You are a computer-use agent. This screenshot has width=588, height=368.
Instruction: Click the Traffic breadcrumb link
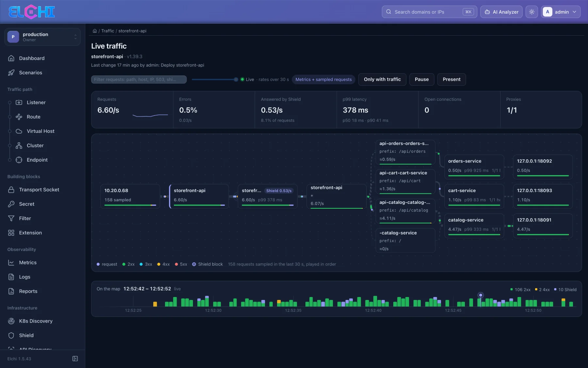coord(107,31)
